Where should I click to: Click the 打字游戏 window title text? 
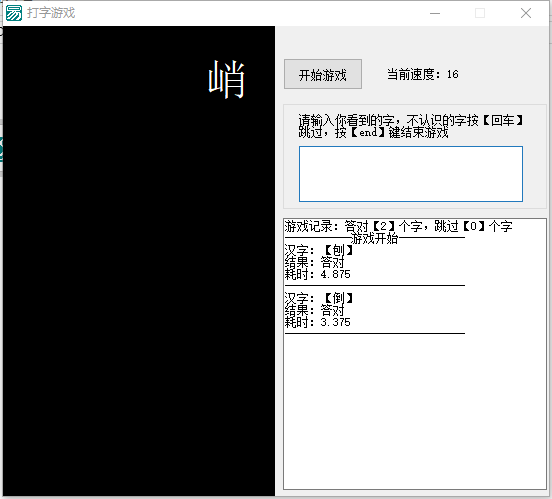coord(51,13)
